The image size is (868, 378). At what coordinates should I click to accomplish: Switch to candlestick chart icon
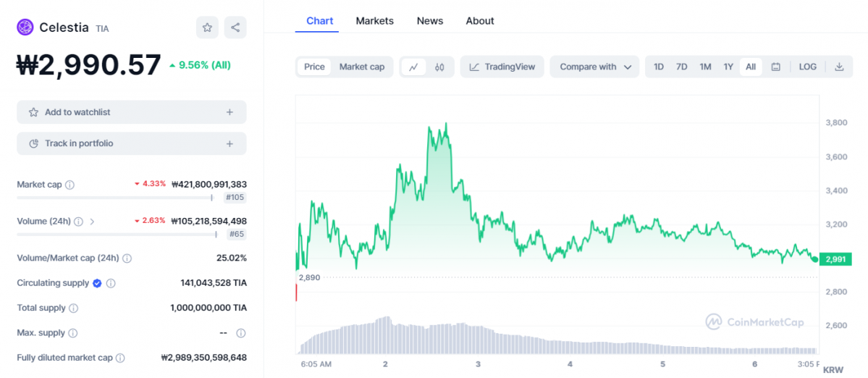click(x=439, y=67)
